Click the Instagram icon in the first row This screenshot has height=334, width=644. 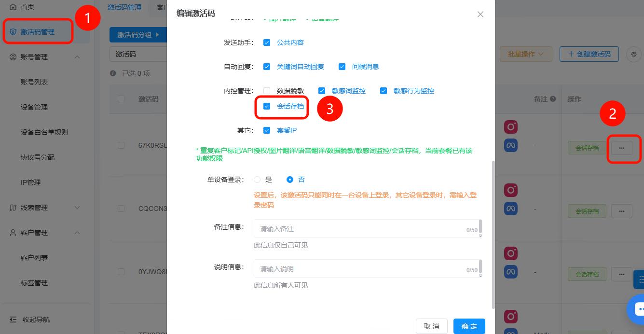(511, 127)
